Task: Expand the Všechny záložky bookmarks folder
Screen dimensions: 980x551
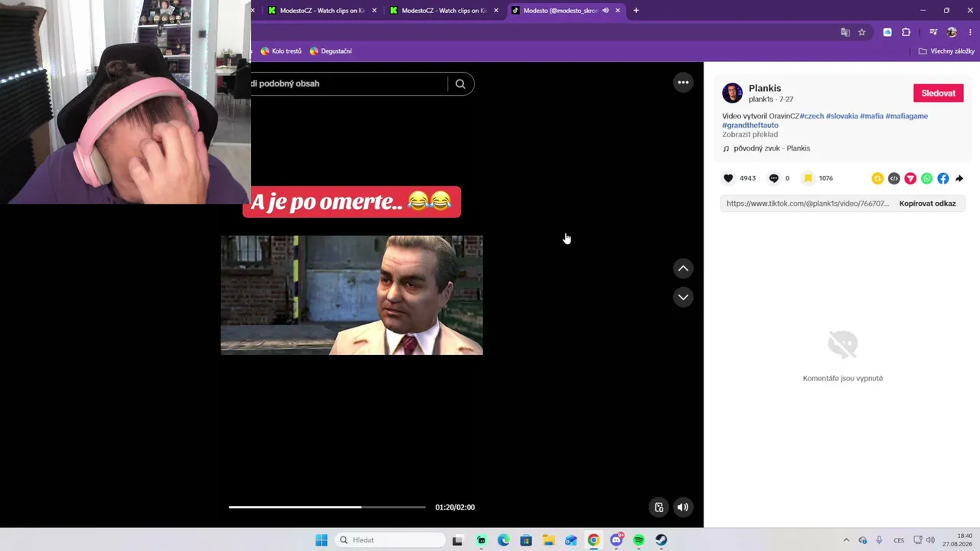Action: pyautogui.click(x=947, y=51)
